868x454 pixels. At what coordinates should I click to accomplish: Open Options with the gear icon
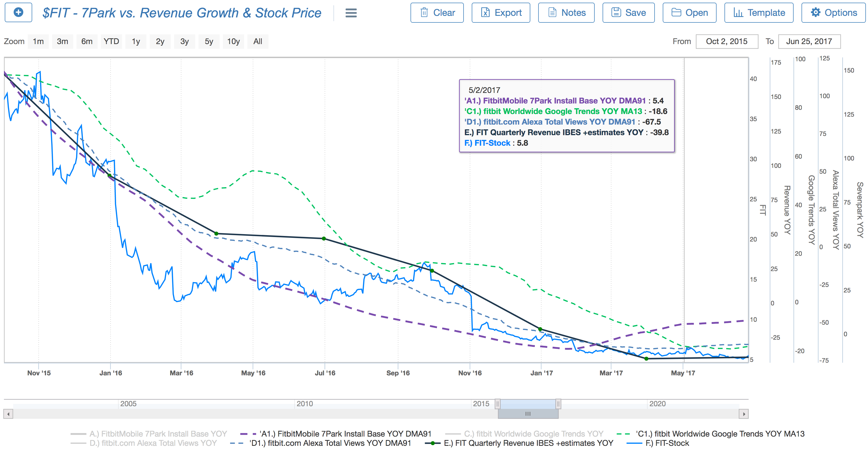tap(833, 13)
